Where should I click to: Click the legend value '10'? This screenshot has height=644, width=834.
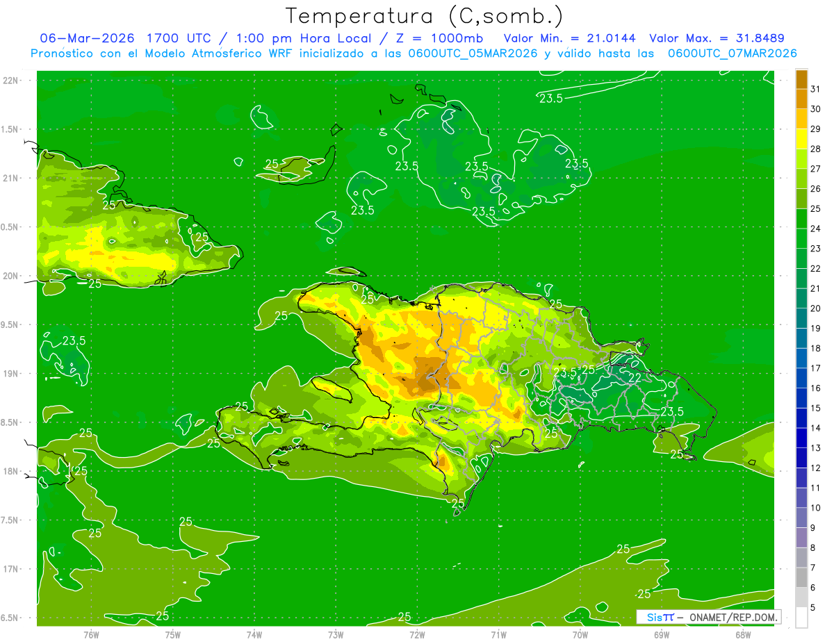[x=816, y=509]
